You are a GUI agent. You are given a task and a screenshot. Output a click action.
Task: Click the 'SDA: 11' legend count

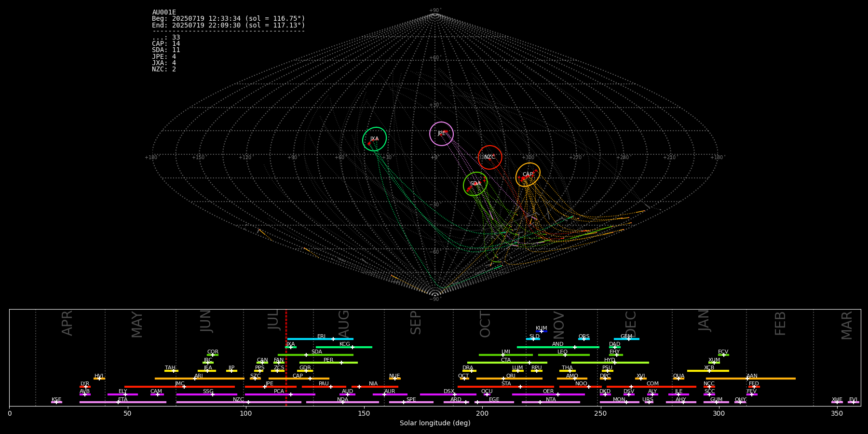166,50
